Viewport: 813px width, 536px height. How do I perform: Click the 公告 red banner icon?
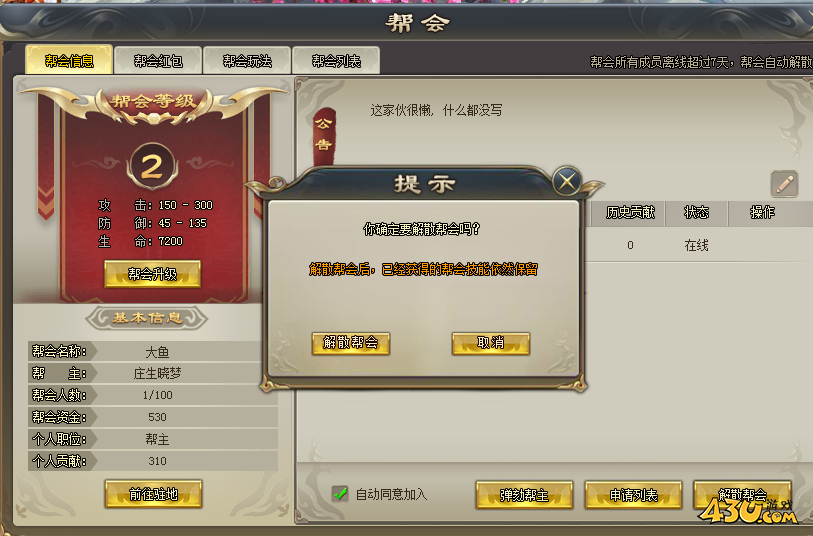coord(324,134)
